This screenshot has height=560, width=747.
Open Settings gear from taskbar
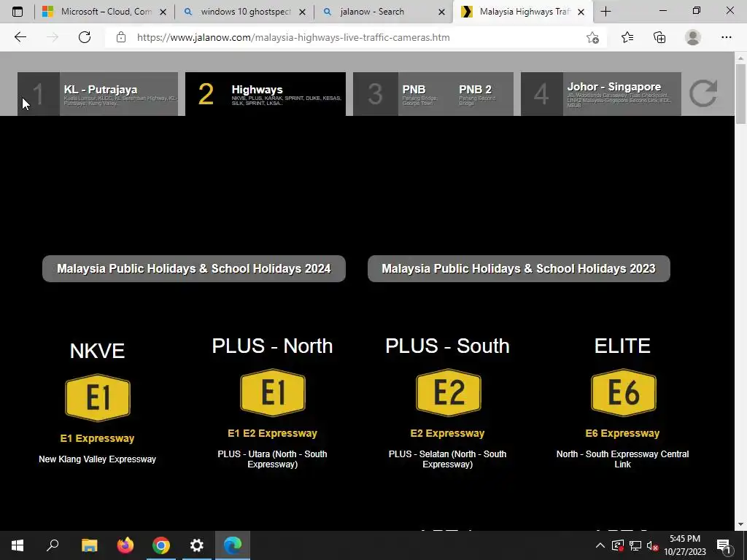coord(197,545)
